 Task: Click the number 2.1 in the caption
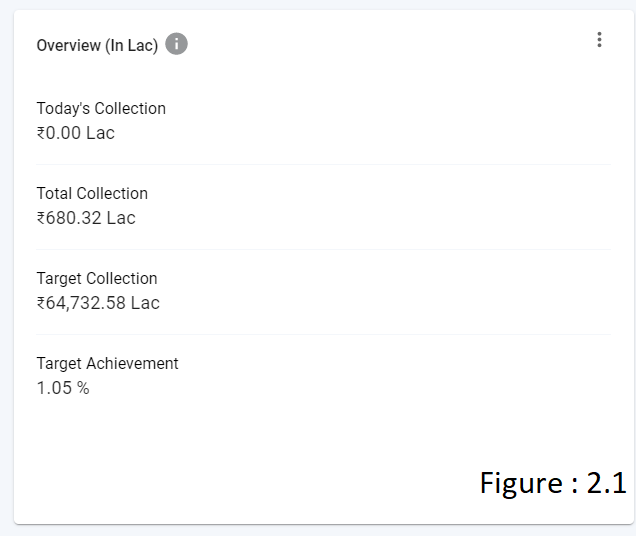606,483
